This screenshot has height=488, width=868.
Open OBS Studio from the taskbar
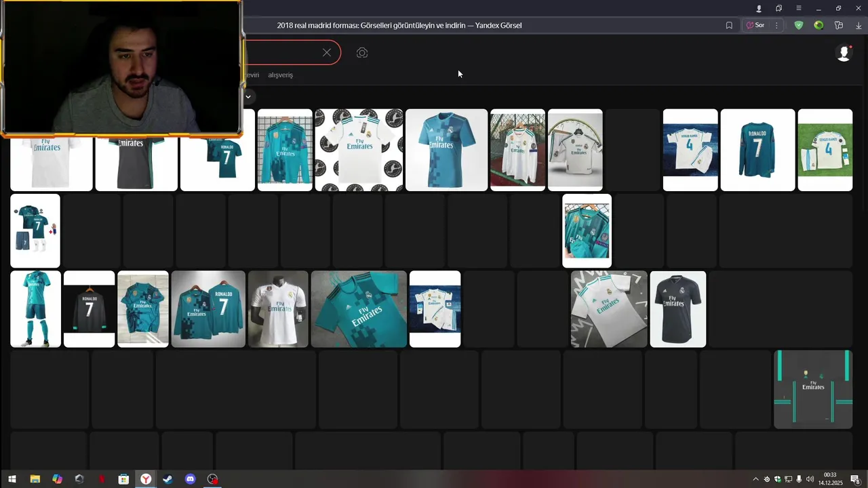click(x=213, y=479)
